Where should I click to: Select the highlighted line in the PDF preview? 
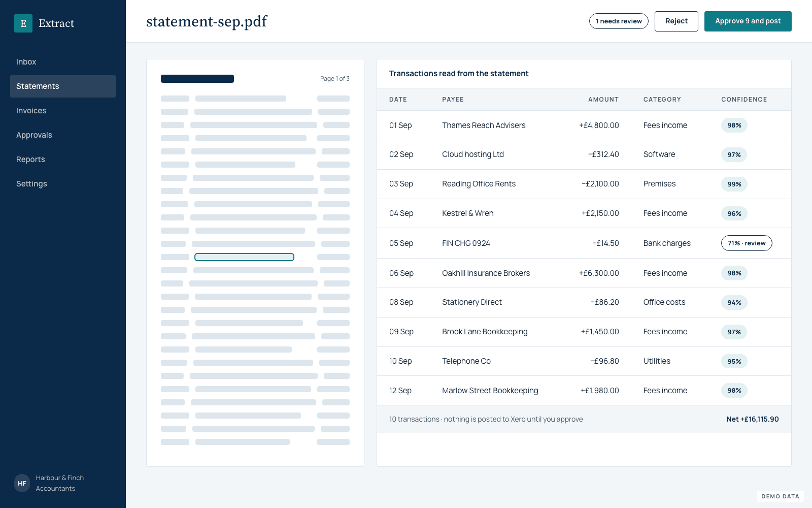coord(244,257)
